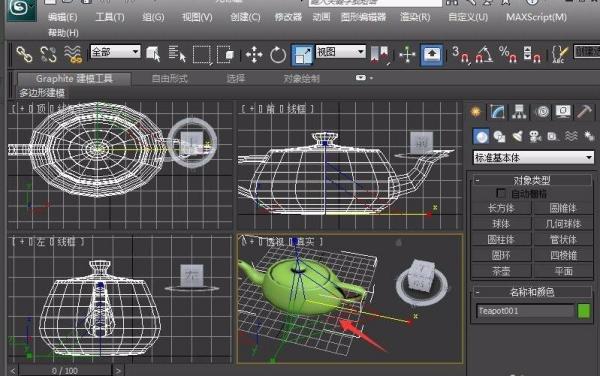Toggle the Percent Snap magnet

(508, 55)
